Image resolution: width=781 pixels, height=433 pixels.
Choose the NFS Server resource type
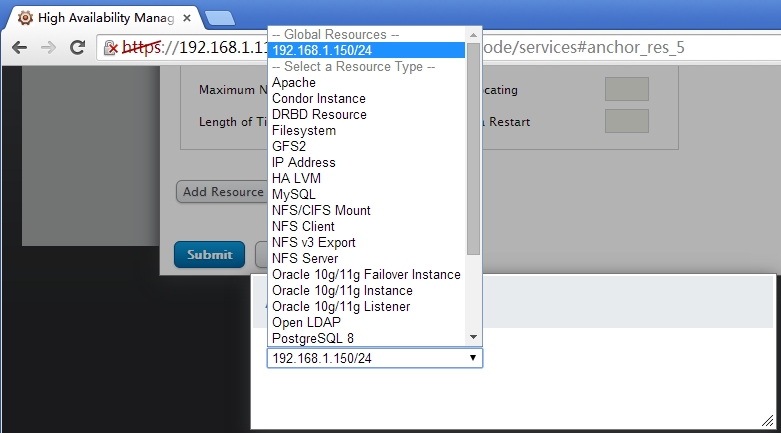click(306, 258)
